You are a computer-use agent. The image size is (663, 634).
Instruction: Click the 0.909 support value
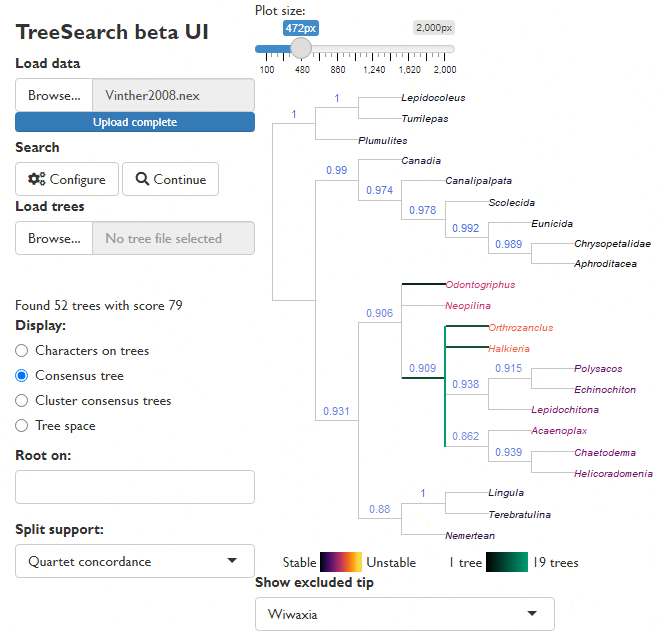[422, 368]
